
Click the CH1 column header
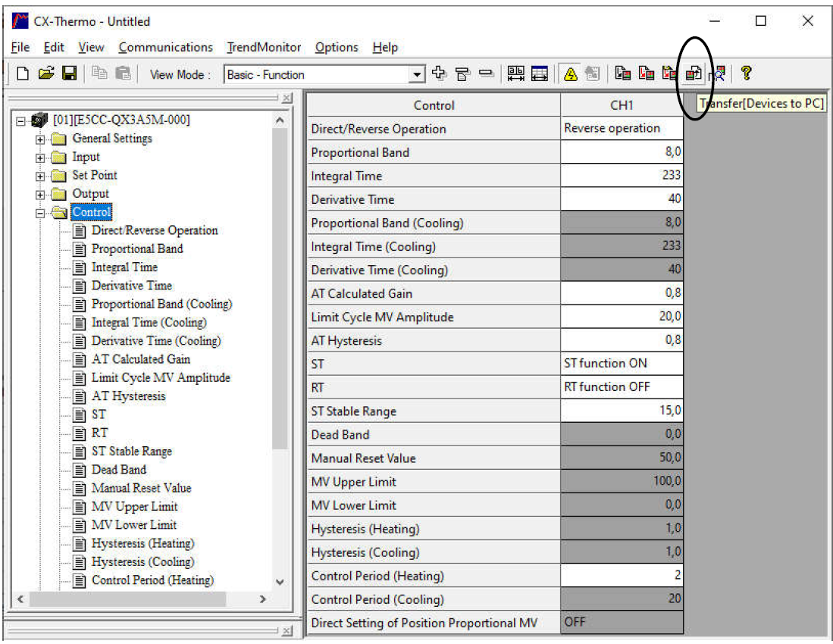(622, 105)
